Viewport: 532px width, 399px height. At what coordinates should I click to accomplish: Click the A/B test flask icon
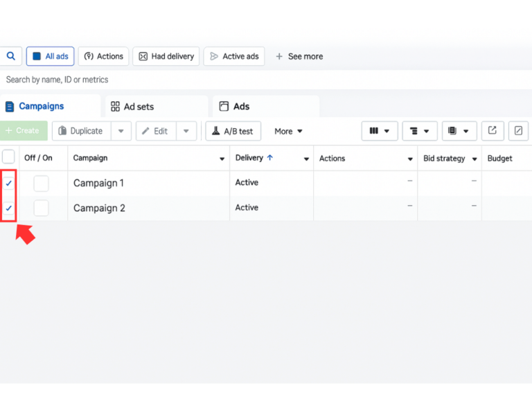point(216,131)
